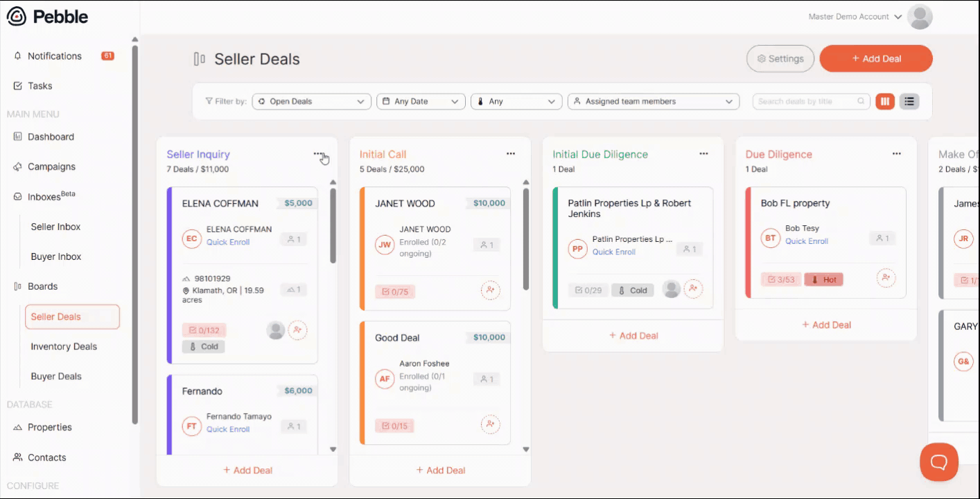Screen dimensions: 980x499
Task: Open Seller Inquiry column options menu
Action: coord(318,154)
